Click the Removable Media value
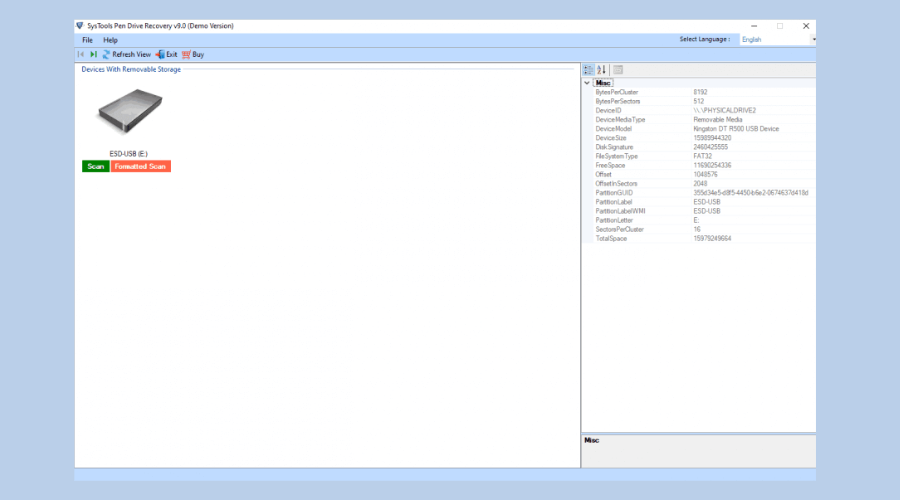Viewport: 900px width, 500px height. pos(717,119)
